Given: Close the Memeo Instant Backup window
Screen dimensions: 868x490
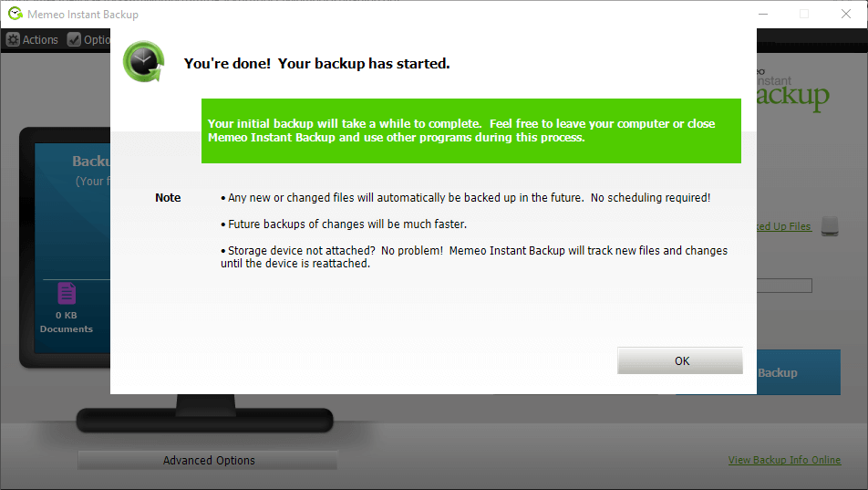Looking at the screenshot, I should point(845,14).
